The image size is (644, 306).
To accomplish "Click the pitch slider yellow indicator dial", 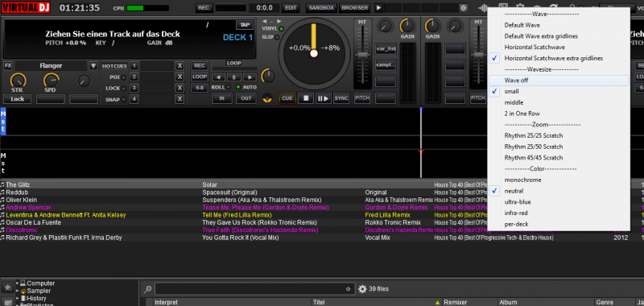I will [314, 53].
